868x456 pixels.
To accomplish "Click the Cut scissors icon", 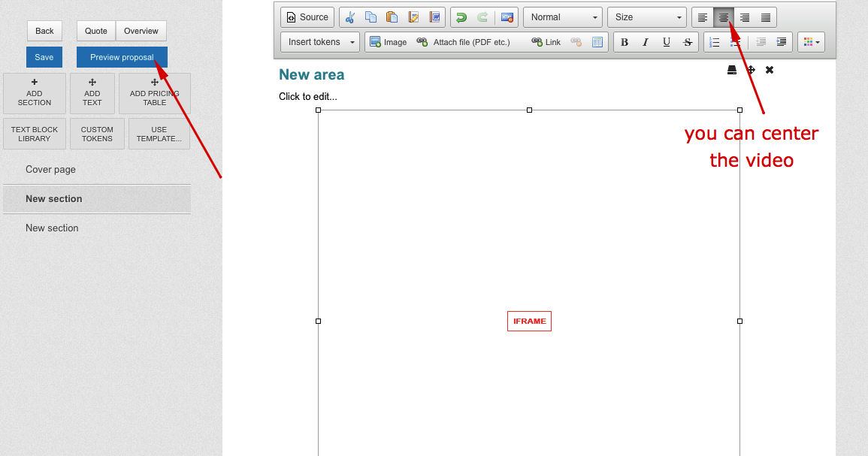I will [349, 17].
